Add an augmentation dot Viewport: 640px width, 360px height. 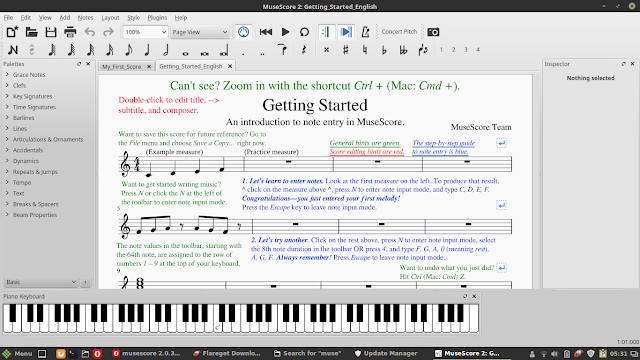(243, 53)
